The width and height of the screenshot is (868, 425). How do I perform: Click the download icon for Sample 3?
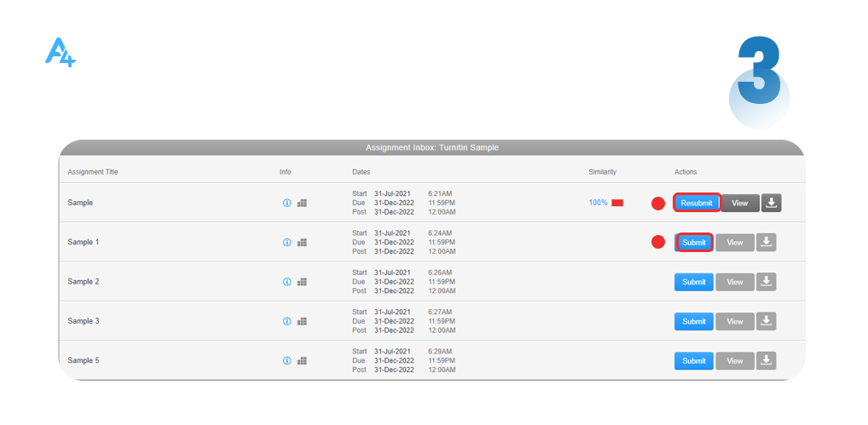click(x=767, y=321)
